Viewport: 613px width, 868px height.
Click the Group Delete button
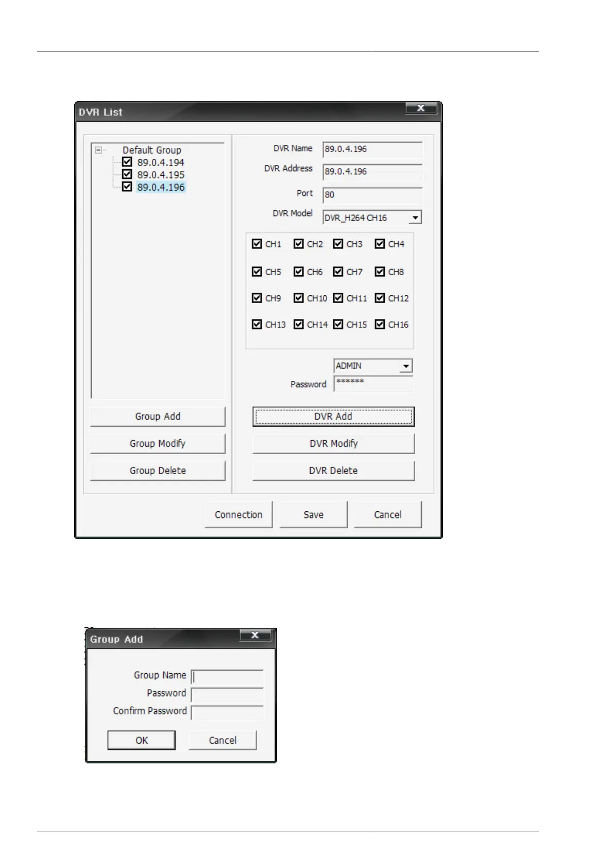coord(158,471)
